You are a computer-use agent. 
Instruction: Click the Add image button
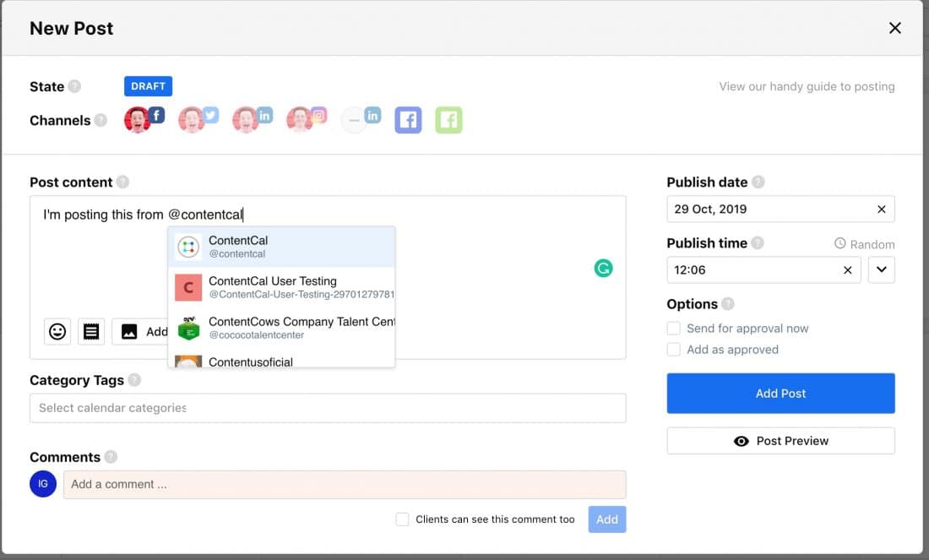140,331
